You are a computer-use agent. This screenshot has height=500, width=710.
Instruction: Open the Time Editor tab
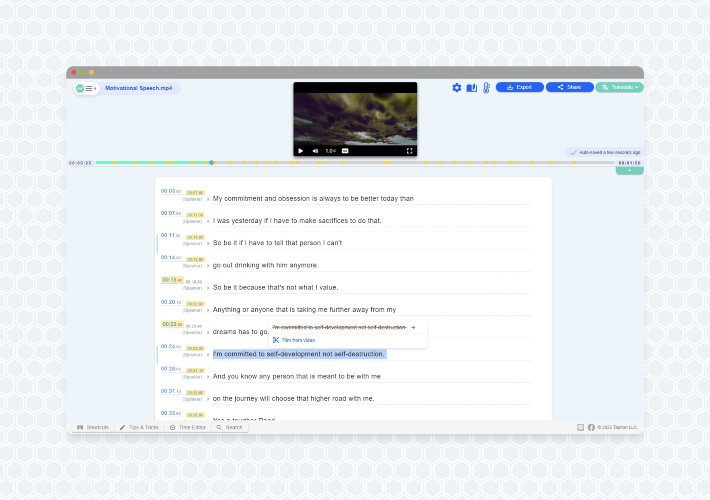[x=188, y=427]
